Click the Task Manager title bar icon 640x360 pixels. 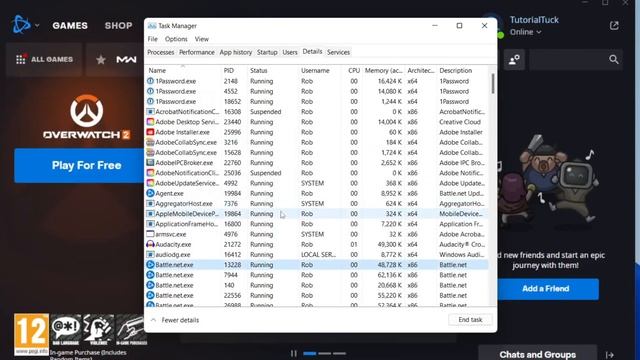coord(152,26)
